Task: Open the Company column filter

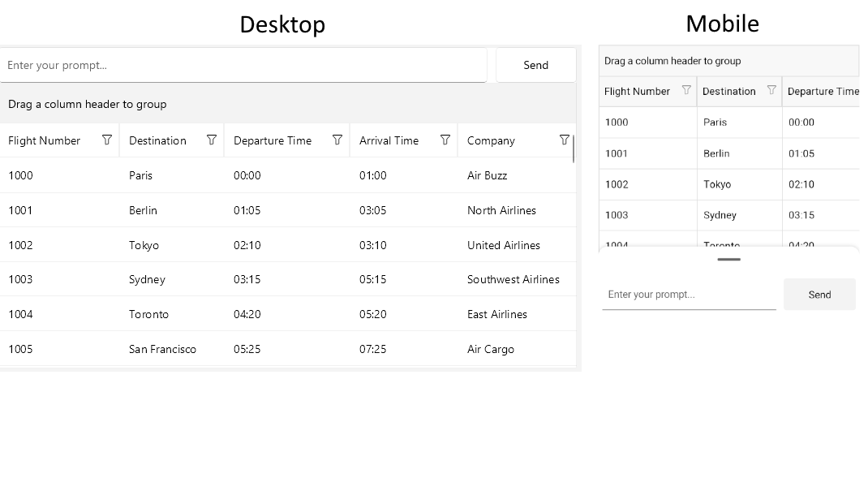Action: [x=565, y=140]
